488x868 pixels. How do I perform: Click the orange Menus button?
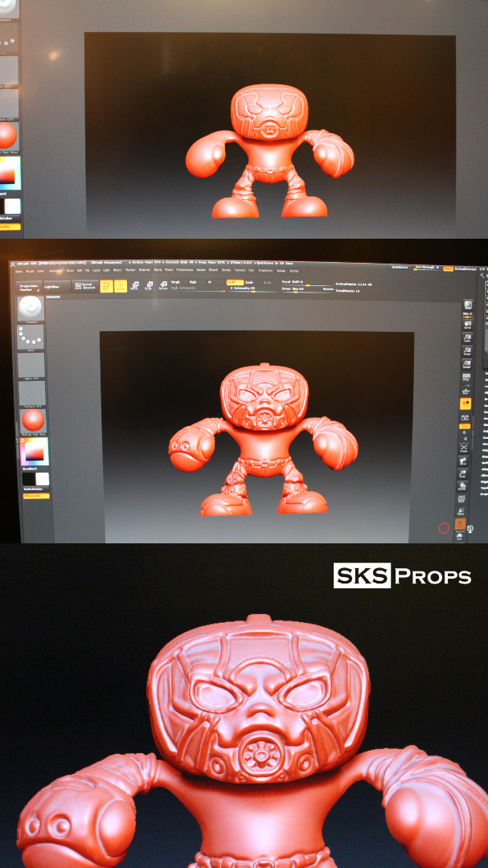click(448, 268)
